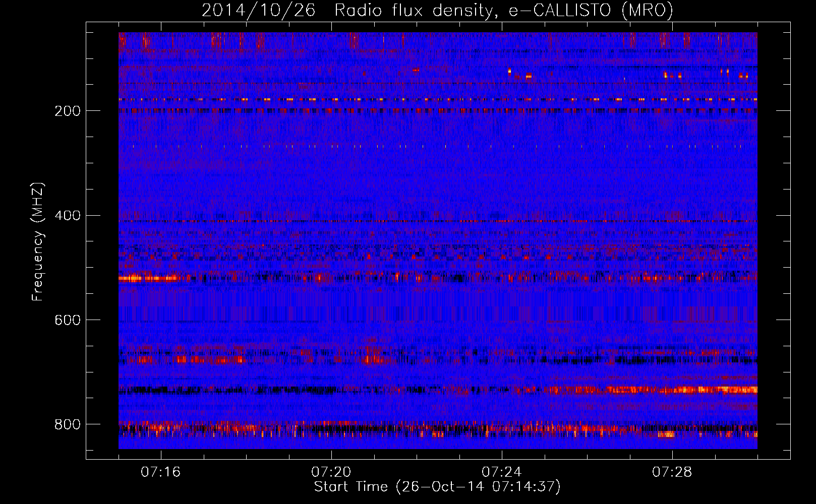Image resolution: width=816 pixels, height=504 pixels.
Task: Click the '07:24' time tick label
Action: (x=501, y=472)
